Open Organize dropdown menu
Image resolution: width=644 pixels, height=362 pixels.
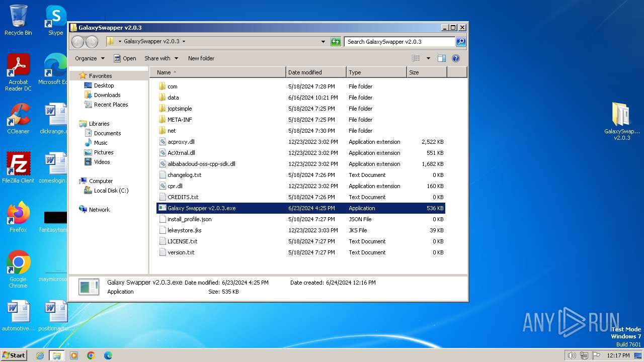[x=90, y=58]
